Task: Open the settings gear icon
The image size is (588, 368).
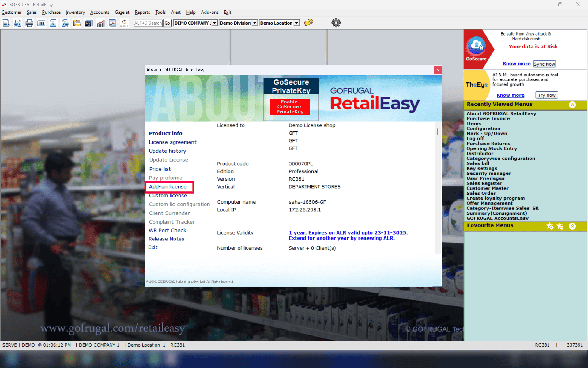Action: point(336,23)
